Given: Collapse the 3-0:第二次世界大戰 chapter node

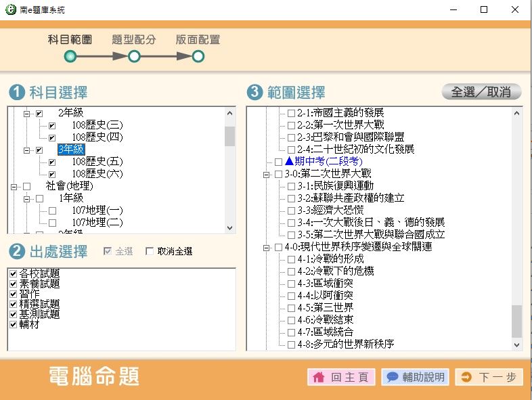Looking at the screenshot, I should click(x=267, y=174).
